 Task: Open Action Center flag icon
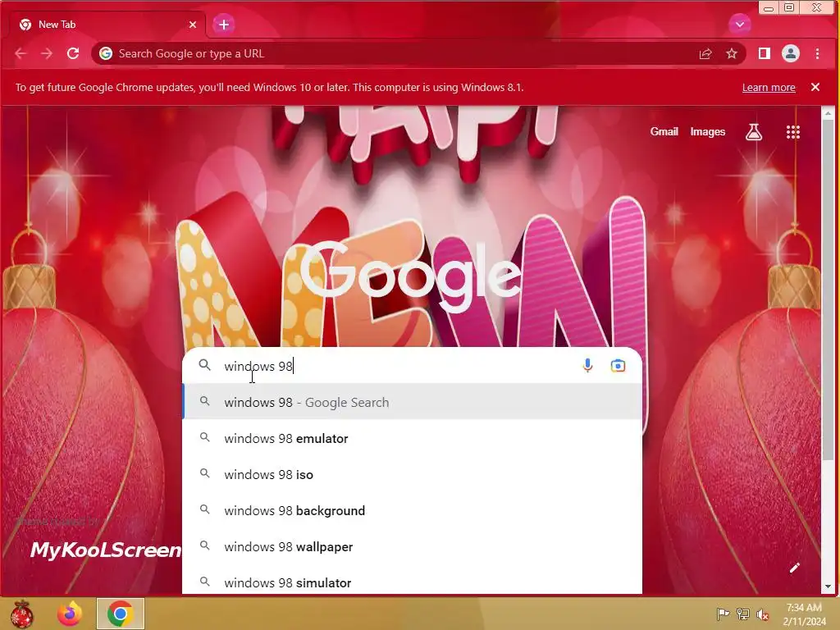(x=723, y=614)
